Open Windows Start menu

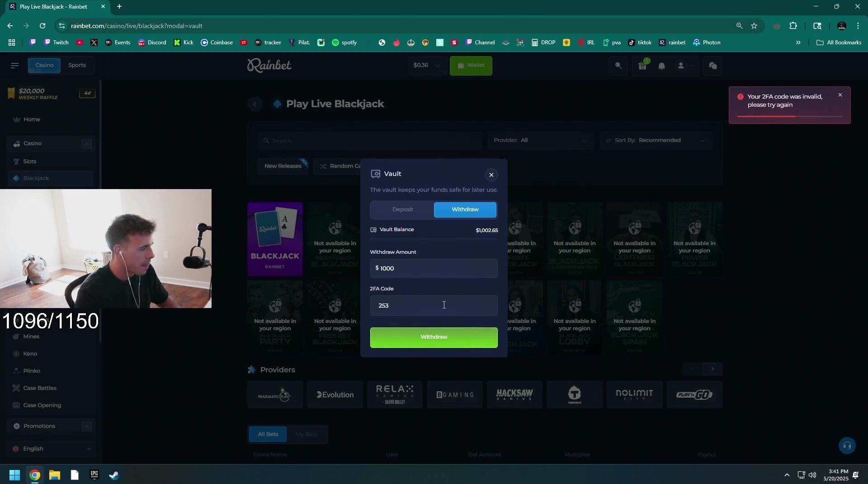coord(14,475)
